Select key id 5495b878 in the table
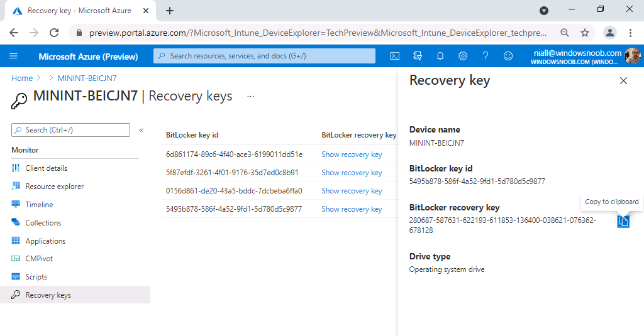 [x=234, y=209]
